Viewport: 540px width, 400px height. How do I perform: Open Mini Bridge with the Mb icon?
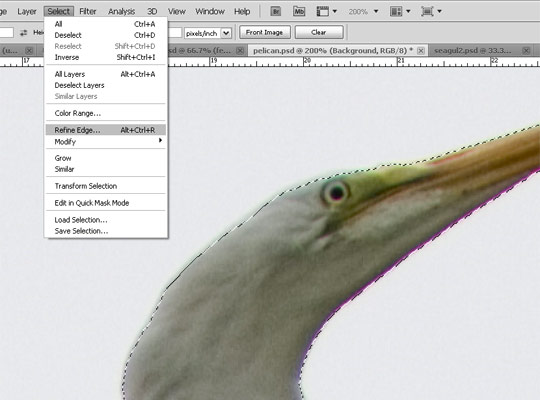(299, 11)
